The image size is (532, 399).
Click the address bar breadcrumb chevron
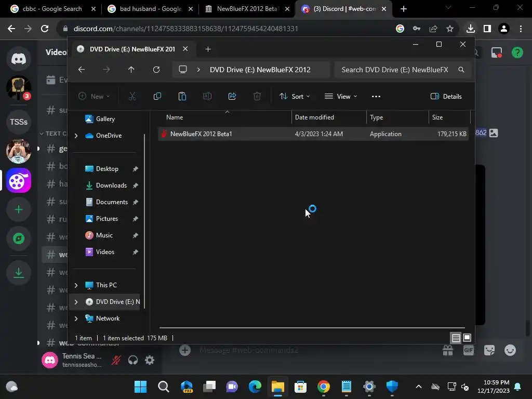pos(198,70)
